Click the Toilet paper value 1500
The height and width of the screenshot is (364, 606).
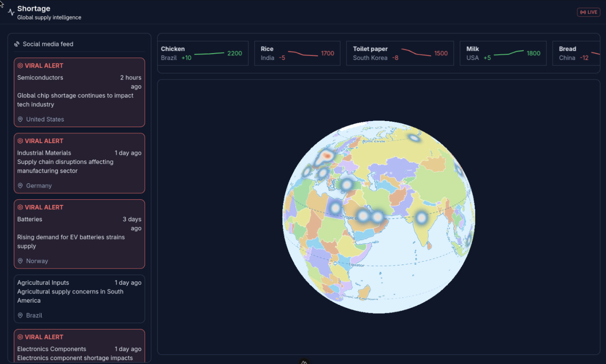[441, 53]
